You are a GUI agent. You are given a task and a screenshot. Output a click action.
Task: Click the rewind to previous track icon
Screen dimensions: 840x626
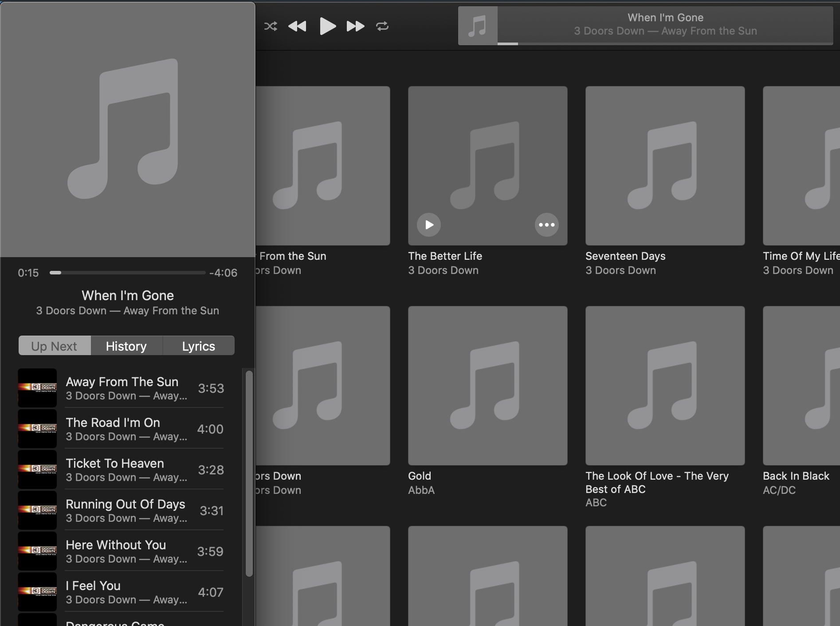point(297,26)
